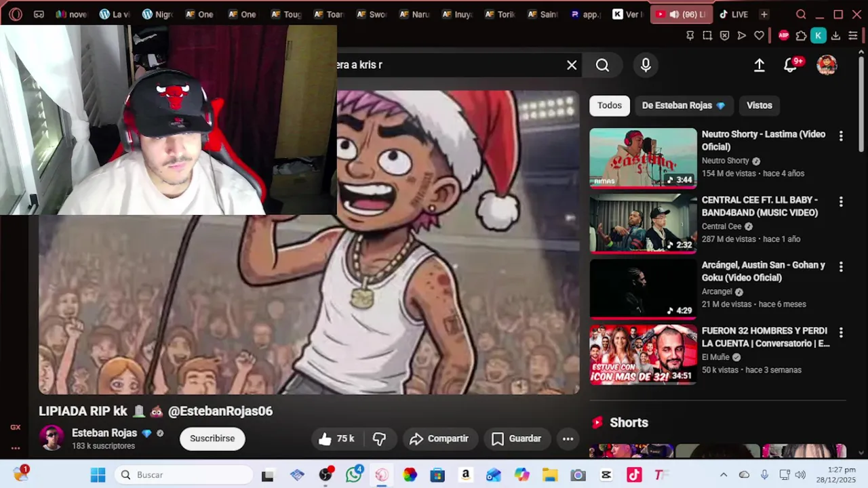Open the YouTube create upload icon
The image size is (868, 488).
click(x=759, y=65)
